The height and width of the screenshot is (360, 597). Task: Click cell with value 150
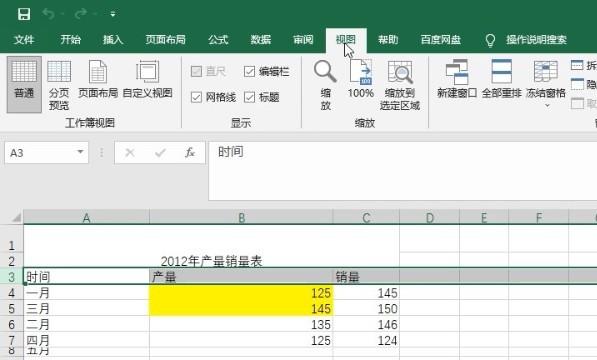[x=366, y=309]
